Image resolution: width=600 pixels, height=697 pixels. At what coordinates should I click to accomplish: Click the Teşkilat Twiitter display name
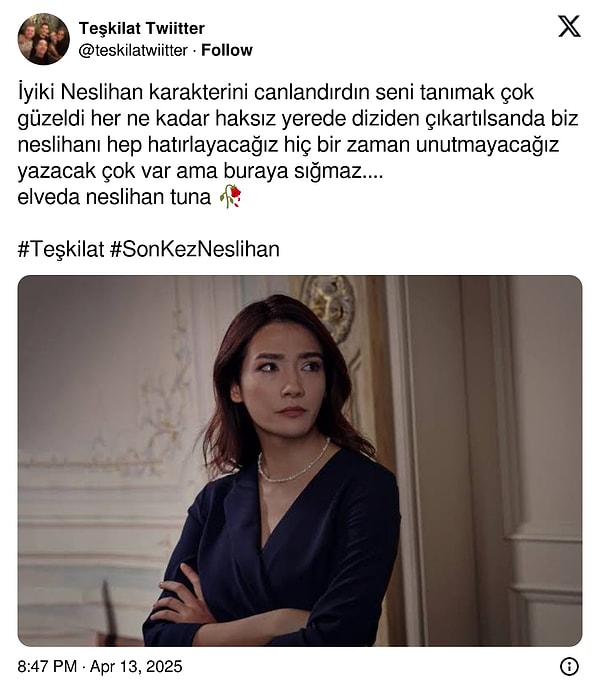[142, 28]
